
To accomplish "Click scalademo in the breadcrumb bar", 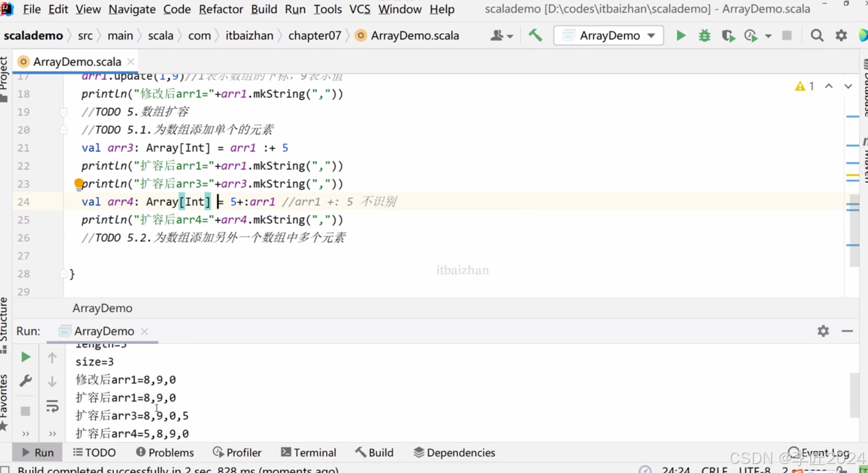I will pyautogui.click(x=33, y=35).
